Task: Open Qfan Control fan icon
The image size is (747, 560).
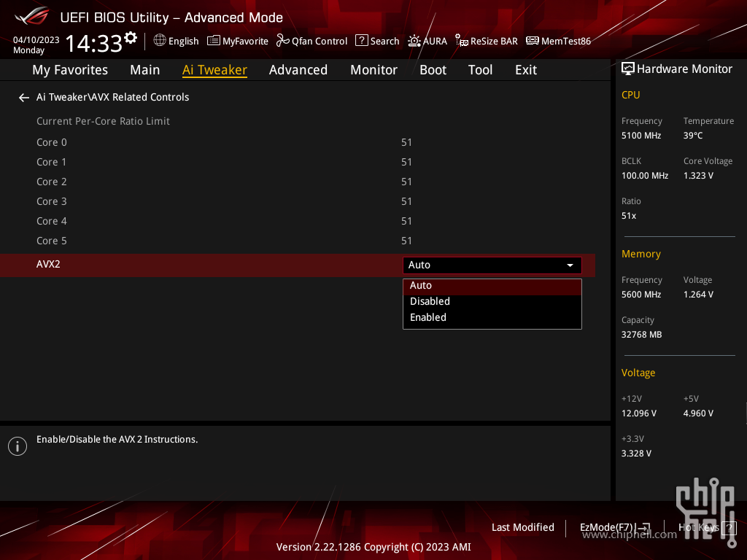Action: (282, 41)
